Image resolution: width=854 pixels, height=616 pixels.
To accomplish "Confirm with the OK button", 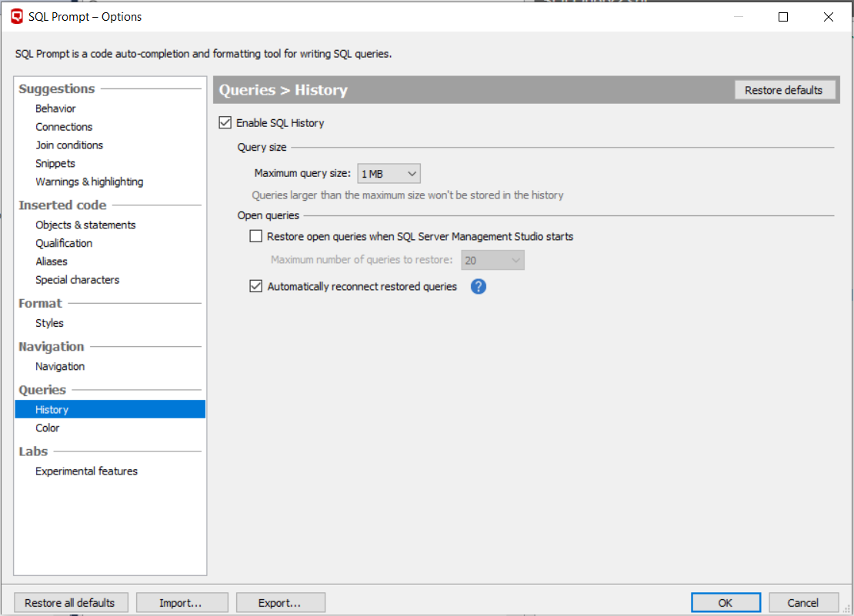I will (x=726, y=603).
